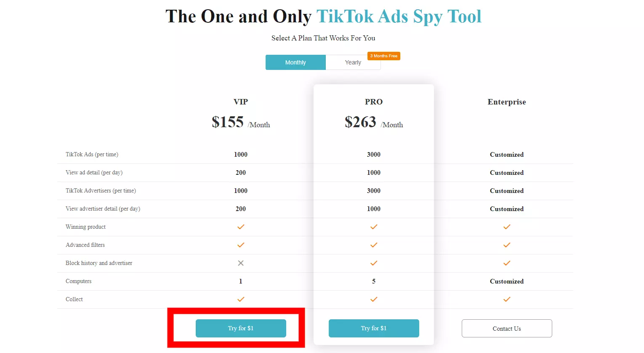The width and height of the screenshot is (644, 353).
Task: Select the PRO plan heading
Action: coord(374,102)
